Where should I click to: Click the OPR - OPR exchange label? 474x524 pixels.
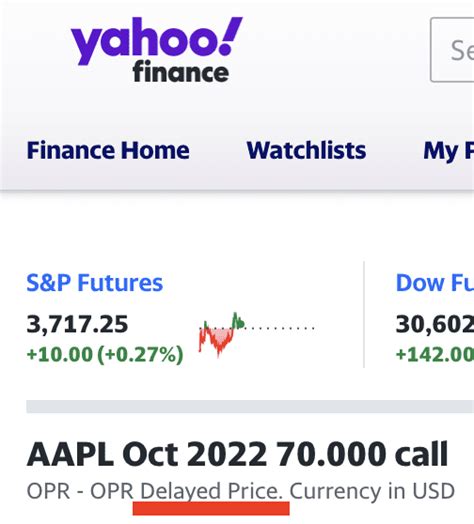80,491
